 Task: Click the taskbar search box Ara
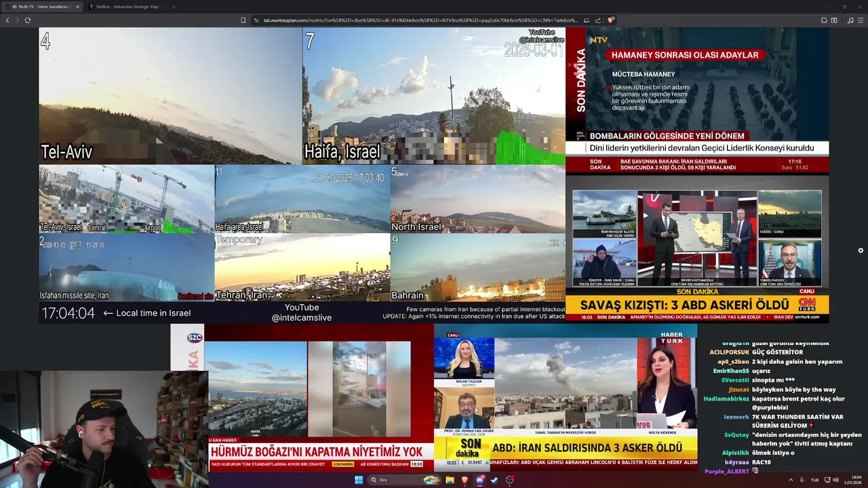[405, 480]
